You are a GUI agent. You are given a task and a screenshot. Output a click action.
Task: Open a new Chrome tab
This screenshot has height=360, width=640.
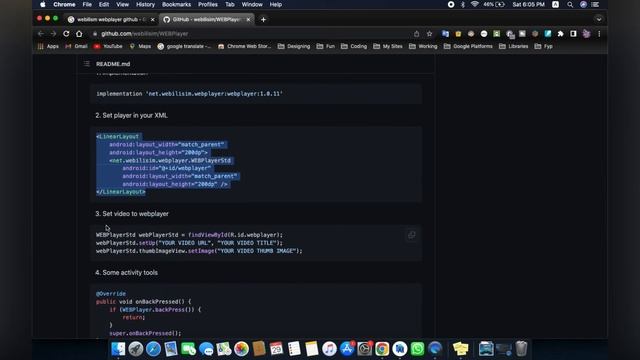tap(263, 20)
